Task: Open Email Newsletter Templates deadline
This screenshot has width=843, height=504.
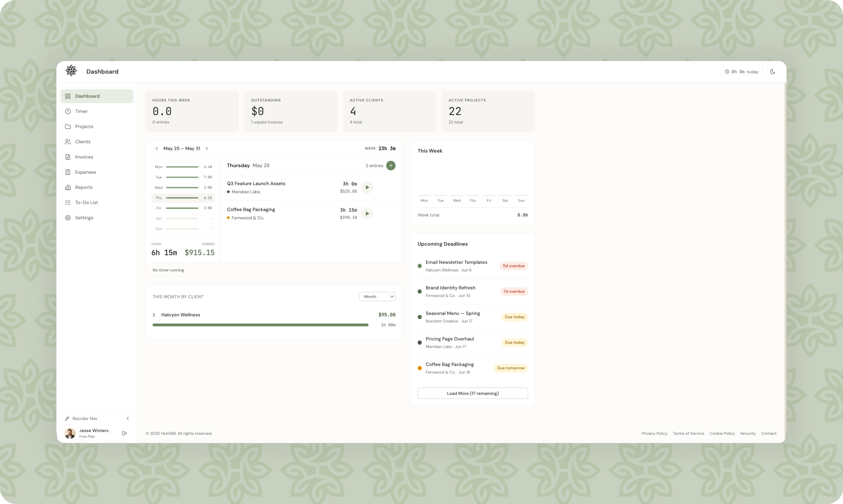Action: click(x=473, y=266)
